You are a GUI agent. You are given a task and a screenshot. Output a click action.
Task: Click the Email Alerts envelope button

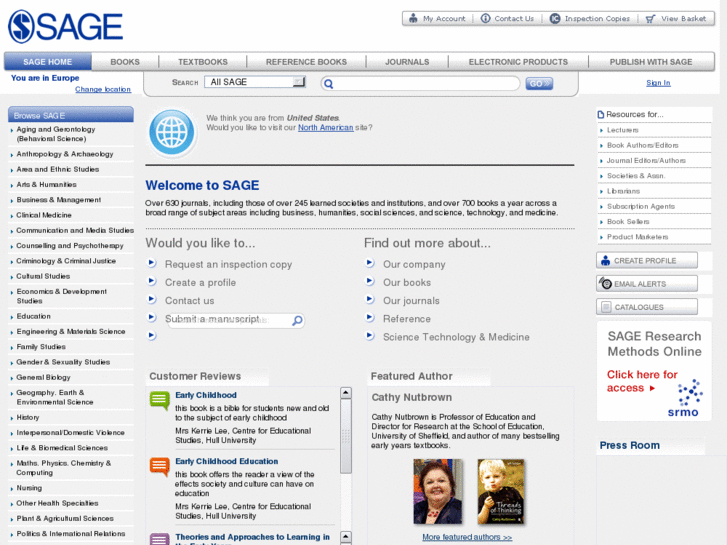647,284
